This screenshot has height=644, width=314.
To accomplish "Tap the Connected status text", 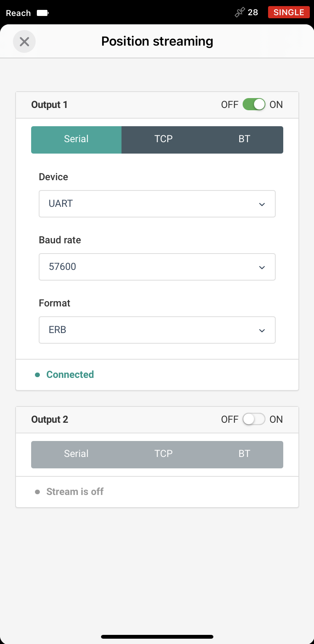I will tap(70, 374).
